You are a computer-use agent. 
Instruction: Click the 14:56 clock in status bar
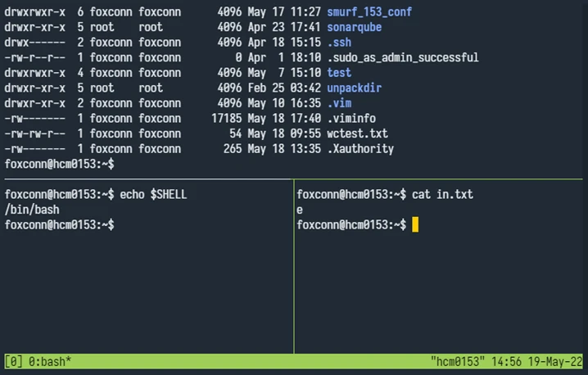click(507, 361)
